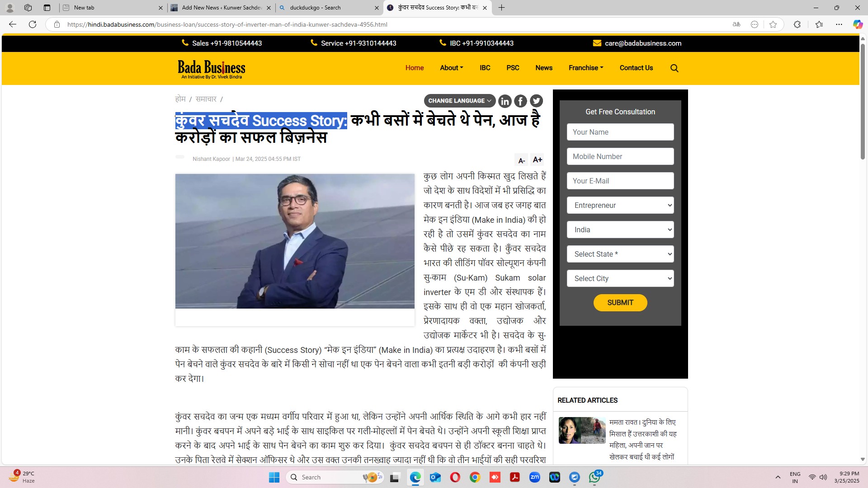Click care@badabusiness.com email link
Viewport: 868px width, 488px height.
point(643,43)
